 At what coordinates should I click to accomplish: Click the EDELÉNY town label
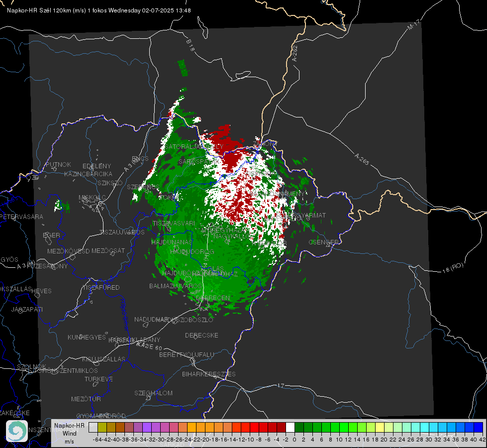97,166
